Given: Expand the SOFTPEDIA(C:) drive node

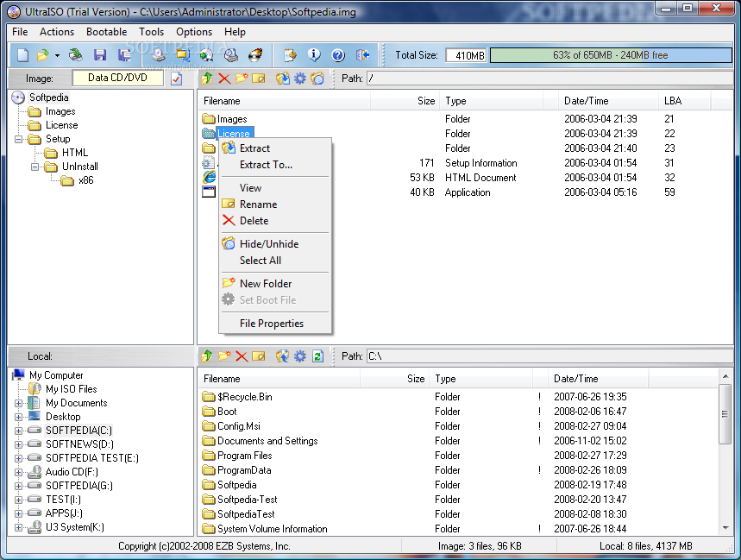Looking at the screenshot, I should click(19, 431).
